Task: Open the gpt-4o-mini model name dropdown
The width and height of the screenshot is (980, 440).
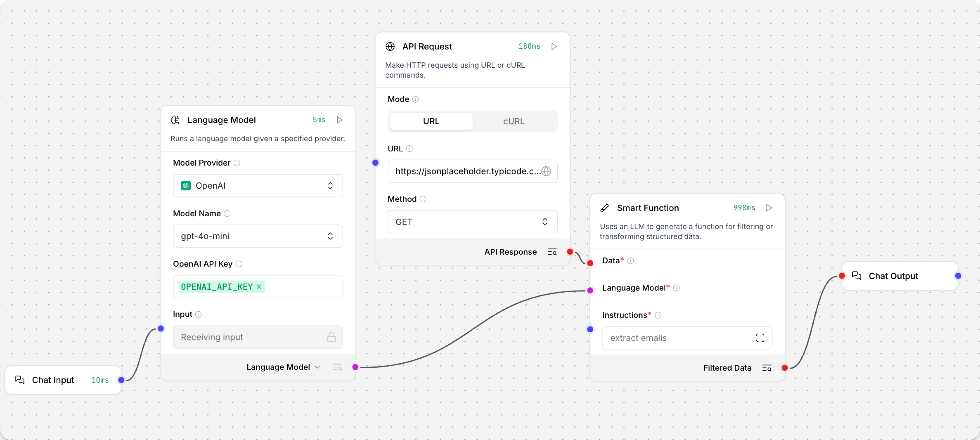Action: coord(257,236)
